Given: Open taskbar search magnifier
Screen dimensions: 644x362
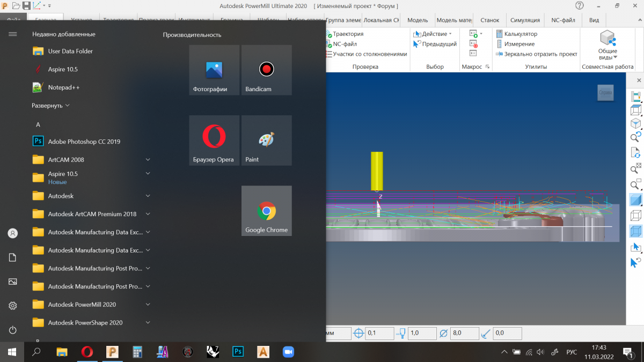Looking at the screenshot, I should [36, 352].
